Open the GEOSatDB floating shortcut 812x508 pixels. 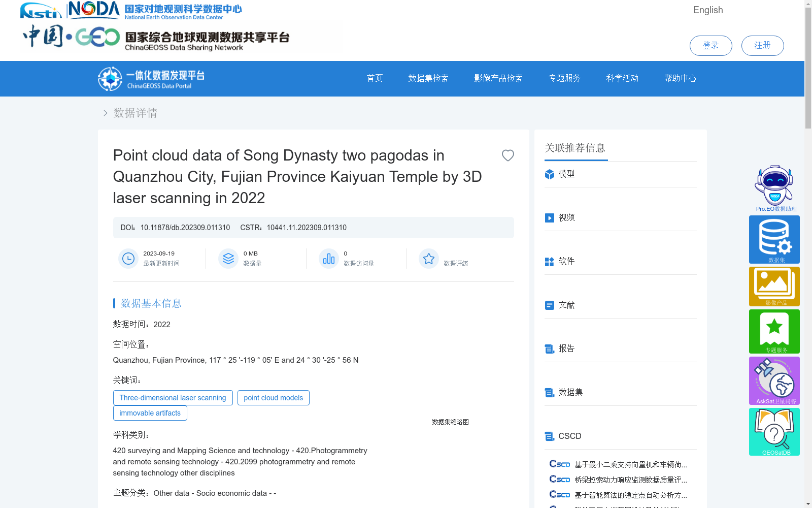point(774,432)
